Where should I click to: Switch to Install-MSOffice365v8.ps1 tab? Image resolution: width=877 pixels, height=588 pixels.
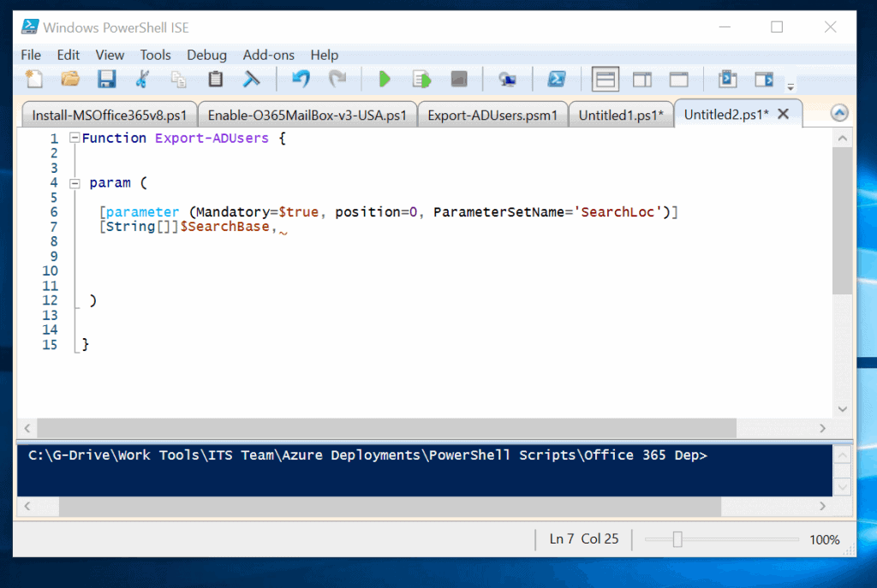110,116
